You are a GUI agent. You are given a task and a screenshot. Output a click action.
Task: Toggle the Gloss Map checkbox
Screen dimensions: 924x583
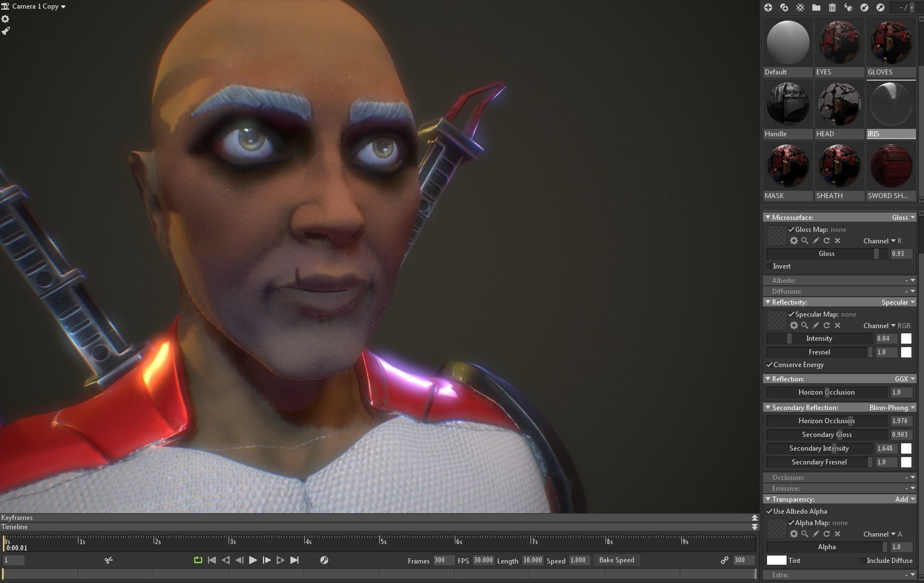(791, 229)
